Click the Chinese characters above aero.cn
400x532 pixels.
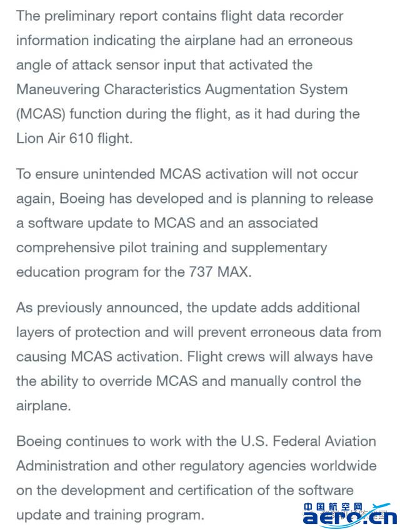pos(332,507)
